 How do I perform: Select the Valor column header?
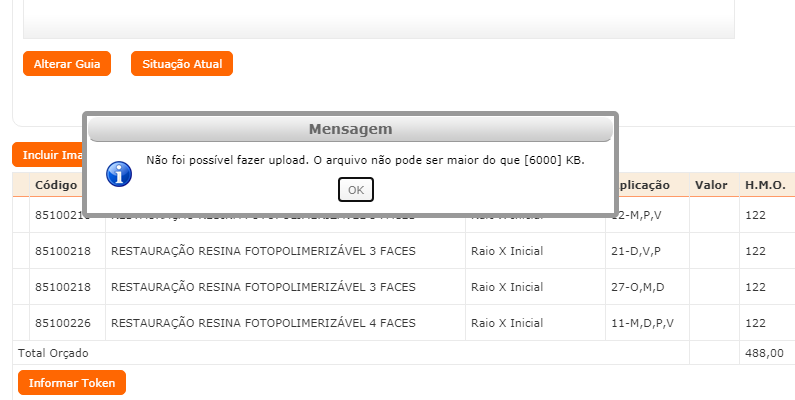[711, 185]
